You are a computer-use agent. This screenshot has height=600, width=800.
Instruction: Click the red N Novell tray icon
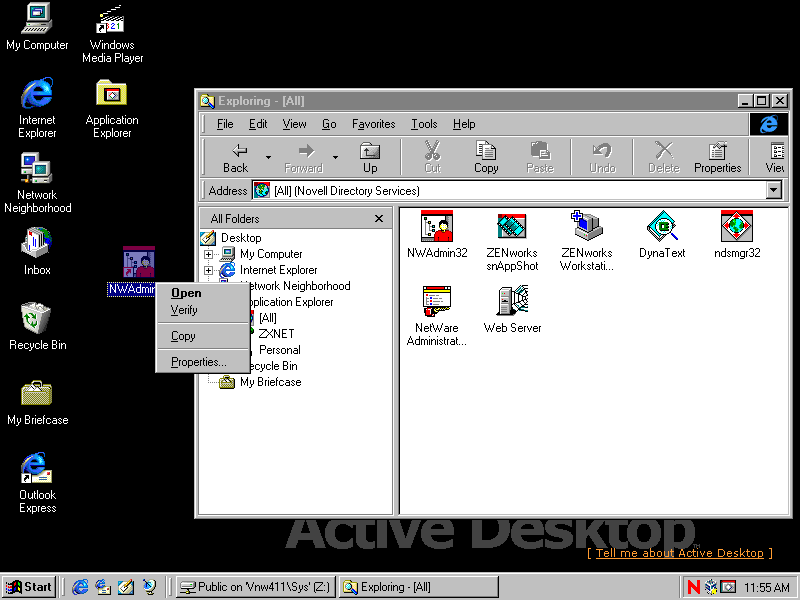click(x=693, y=587)
